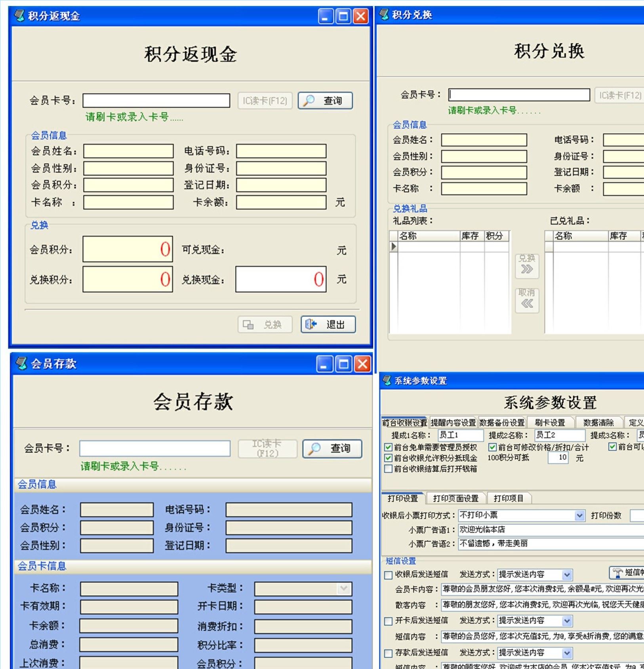644x669 pixels.
Task: Click 卡名称 field in 会员存款 window
Action: point(129,589)
